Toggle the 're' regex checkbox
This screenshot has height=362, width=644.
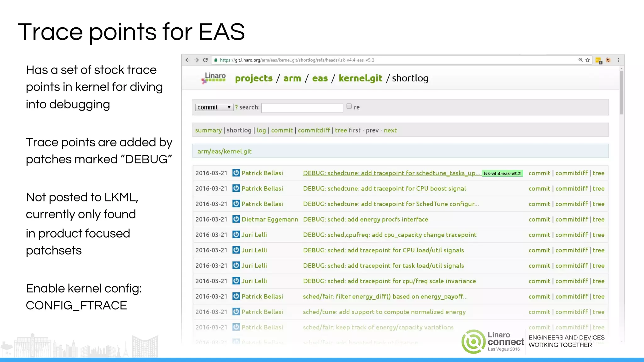point(349,106)
